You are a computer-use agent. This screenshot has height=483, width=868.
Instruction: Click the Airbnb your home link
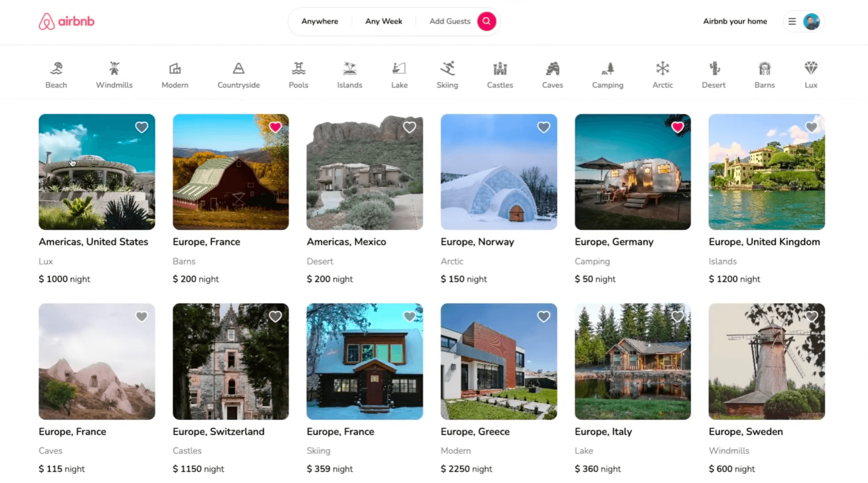[x=735, y=21]
